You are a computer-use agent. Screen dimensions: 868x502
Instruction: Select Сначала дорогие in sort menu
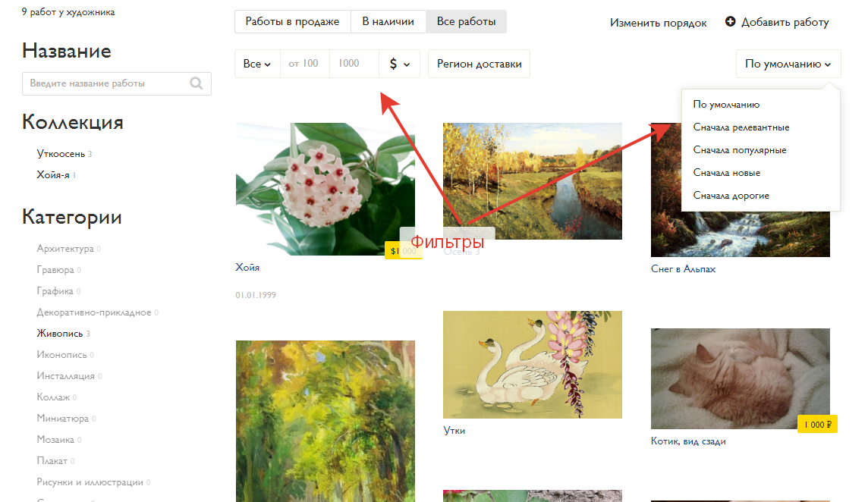[x=731, y=196]
